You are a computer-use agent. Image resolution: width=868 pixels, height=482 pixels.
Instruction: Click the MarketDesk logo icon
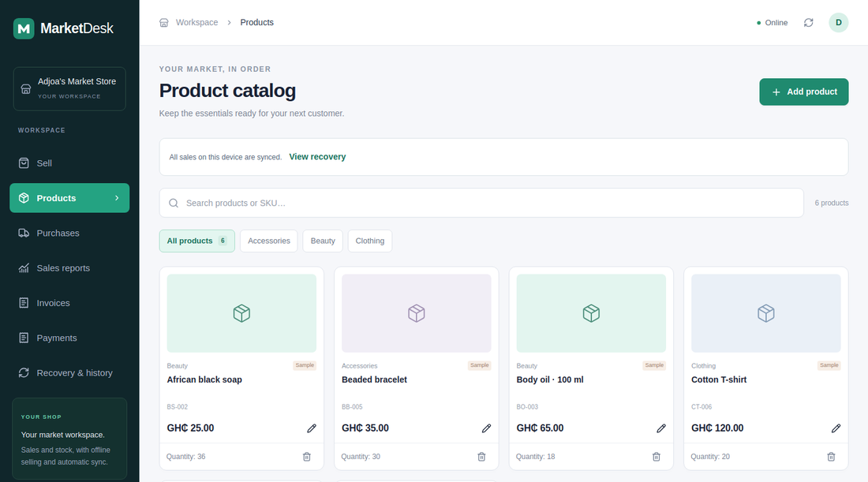(x=24, y=28)
